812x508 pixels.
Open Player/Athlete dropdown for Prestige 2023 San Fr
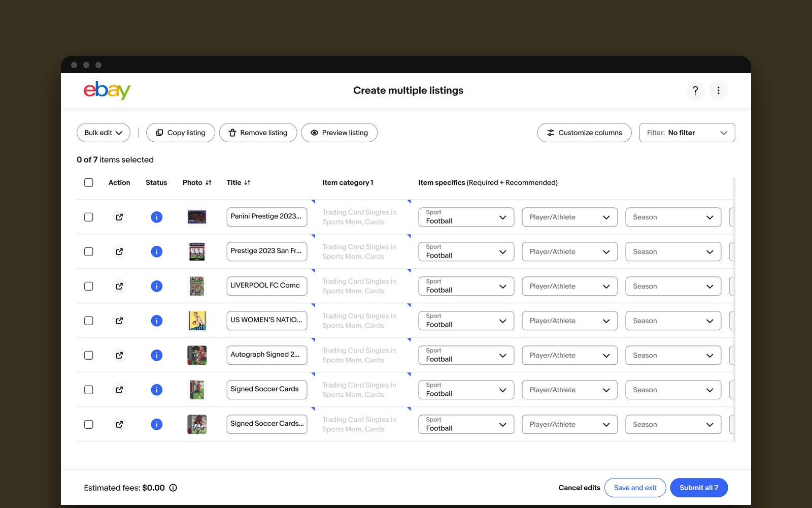(x=570, y=251)
